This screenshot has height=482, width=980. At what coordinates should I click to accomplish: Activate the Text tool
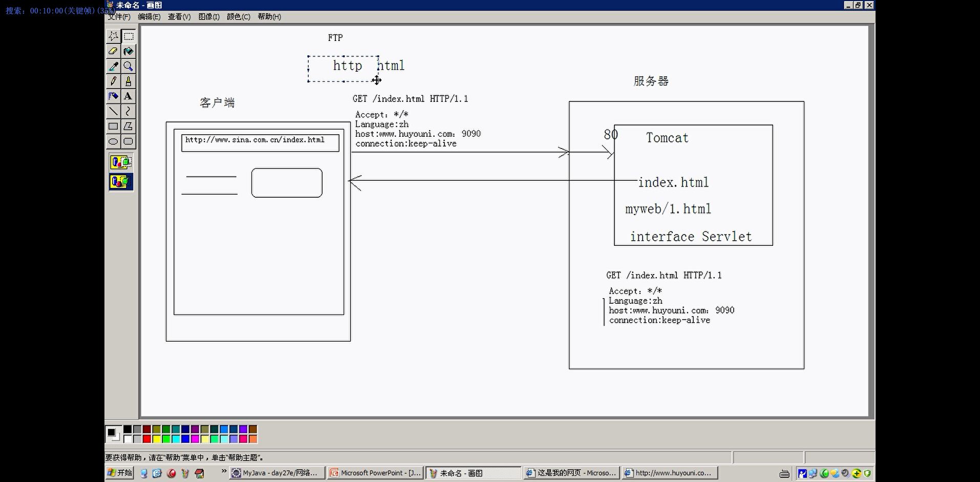(129, 96)
